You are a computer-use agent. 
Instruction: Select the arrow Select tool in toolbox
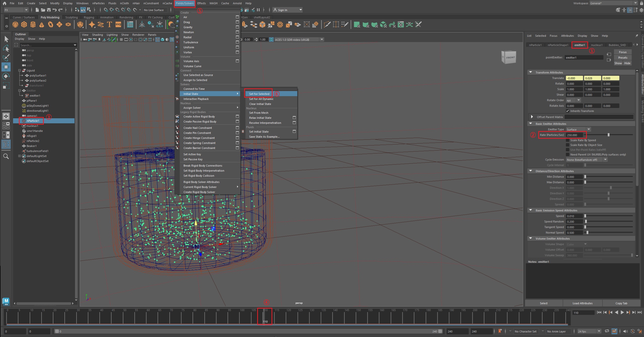(x=6, y=39)
